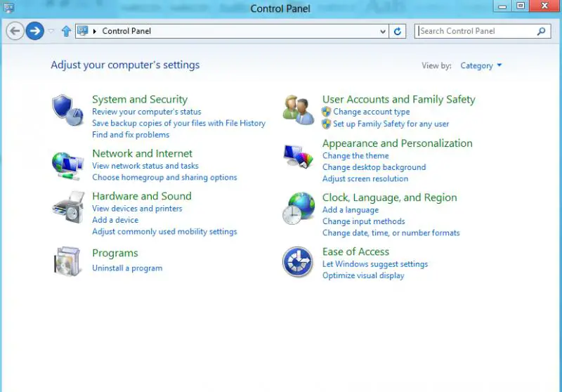Open Review your computer's status
This screenshot has width=562, height=392.
pos(147,112)
